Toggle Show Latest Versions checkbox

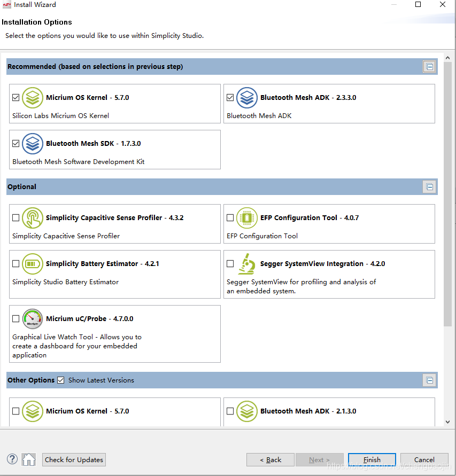pyautogui.click(x=61, y=380)
